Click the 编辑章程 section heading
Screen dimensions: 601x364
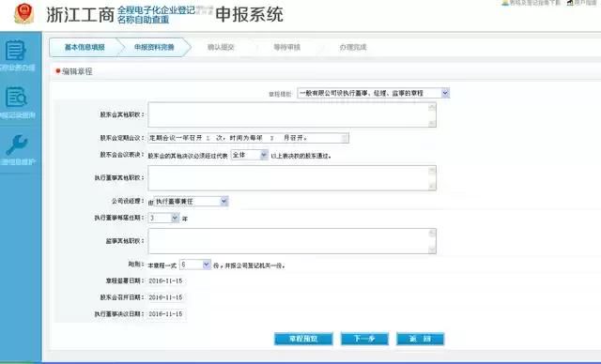coord(77,71)
